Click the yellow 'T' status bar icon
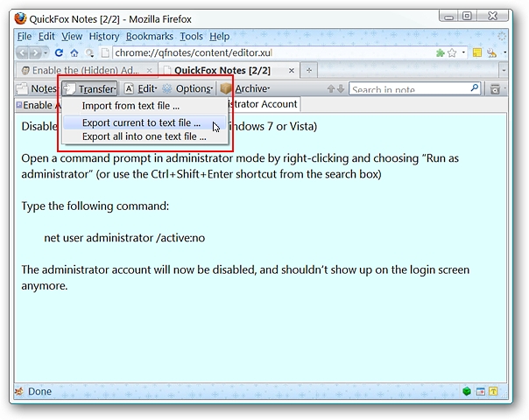Image resolution: width=529 pixels, height=420 pixels. coord(493,391)
